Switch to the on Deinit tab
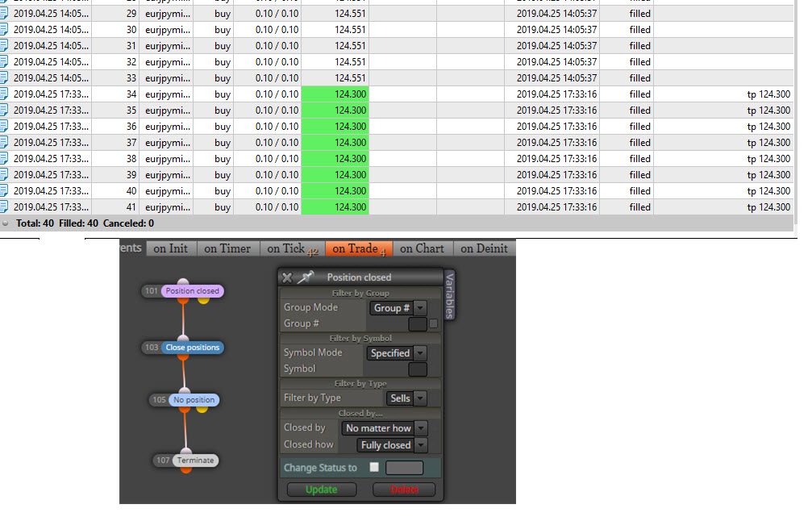The height and width of the screenshot is (517, 812). [x=484, y=248]
